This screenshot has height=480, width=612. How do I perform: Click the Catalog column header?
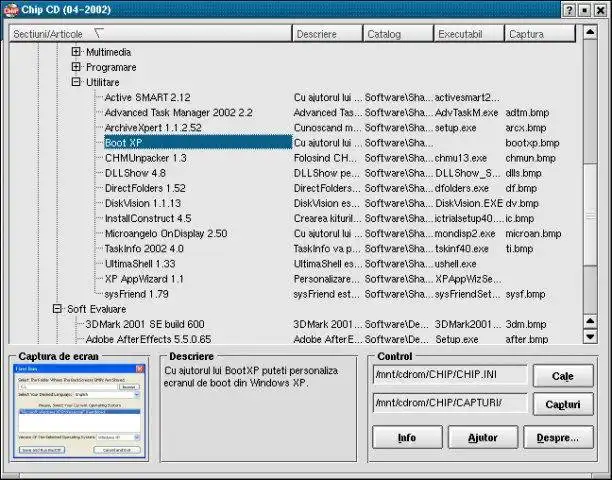[398, 34]
